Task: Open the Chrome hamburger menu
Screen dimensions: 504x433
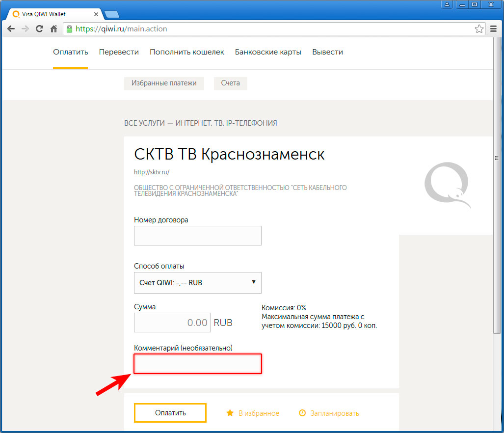Action: coord(493,29)
